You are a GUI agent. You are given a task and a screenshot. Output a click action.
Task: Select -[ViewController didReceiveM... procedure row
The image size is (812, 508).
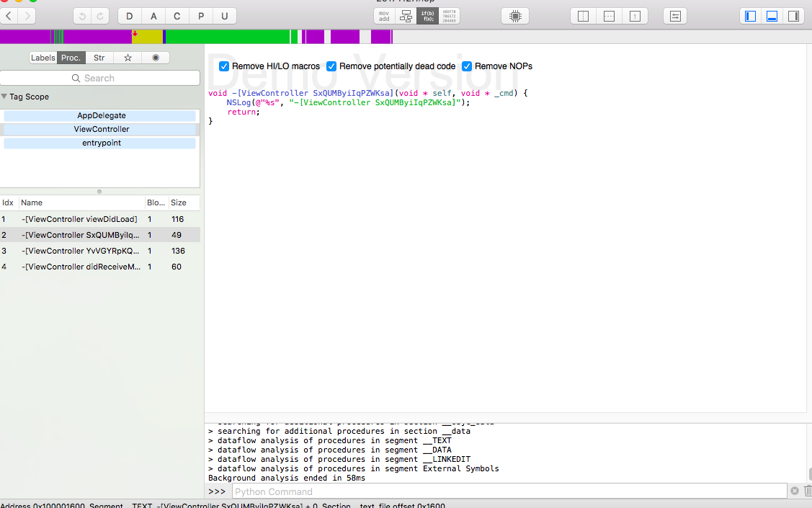click(x=100, y=267)
